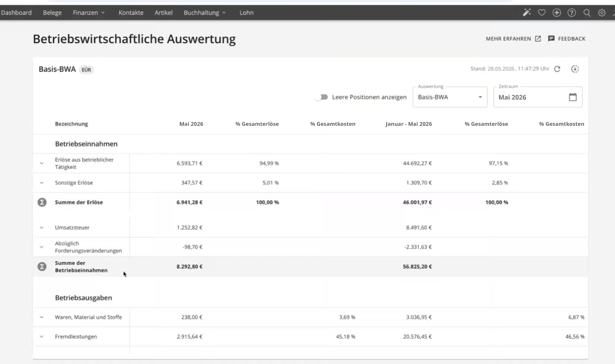Open the settings gear icon
This screenshot has width=615, height=364.
602,13
